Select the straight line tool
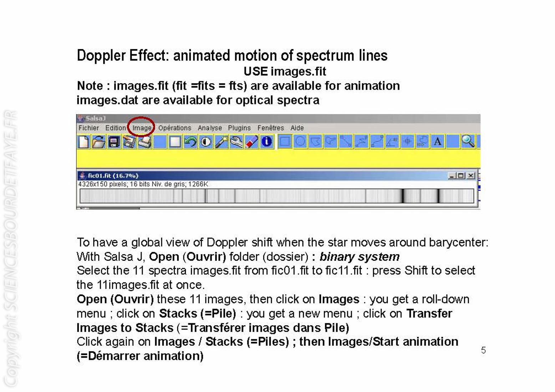This screenshot has height=392, width=555. coord(346,142)
